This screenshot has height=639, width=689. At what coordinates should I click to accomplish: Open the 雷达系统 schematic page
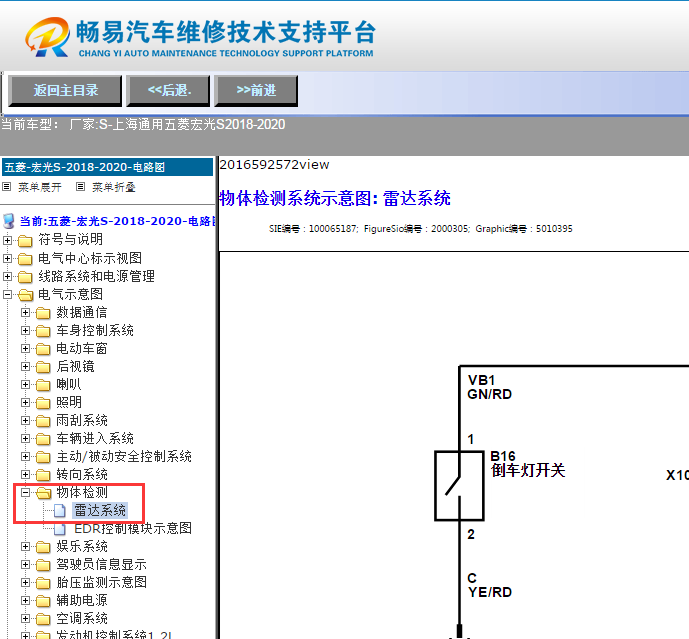click(x=100, y=511)
